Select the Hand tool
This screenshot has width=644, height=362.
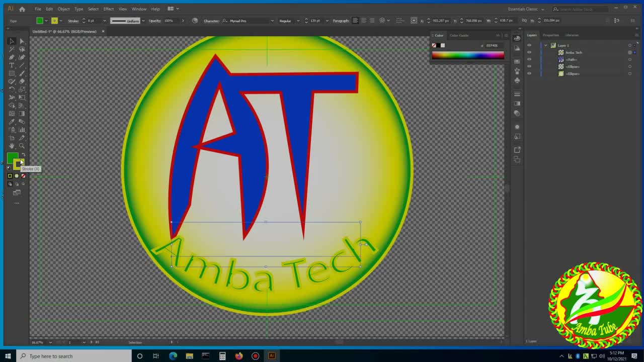pyautogui.click(x=12, y=146)
